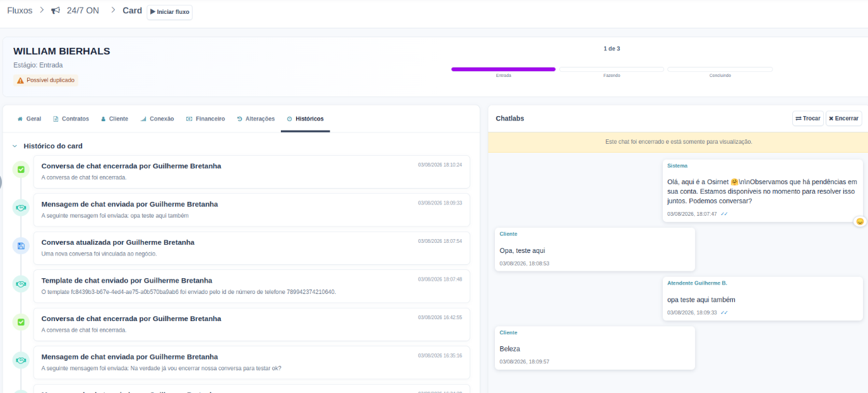Click Atendente Guilherme B. sender label
Image resolution: width=868 pixels, height=393 pixels.
pyautogui.click(x=697, y=283)
